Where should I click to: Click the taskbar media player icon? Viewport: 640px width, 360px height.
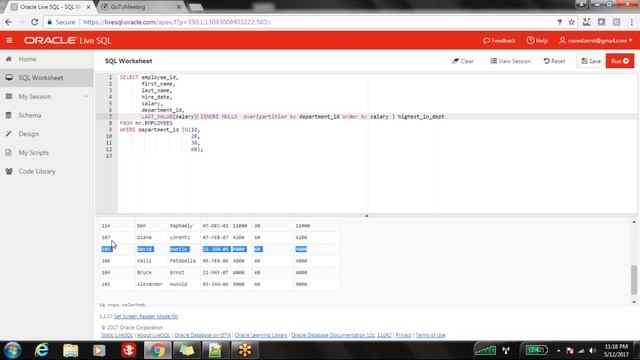(x=99, y=350)
